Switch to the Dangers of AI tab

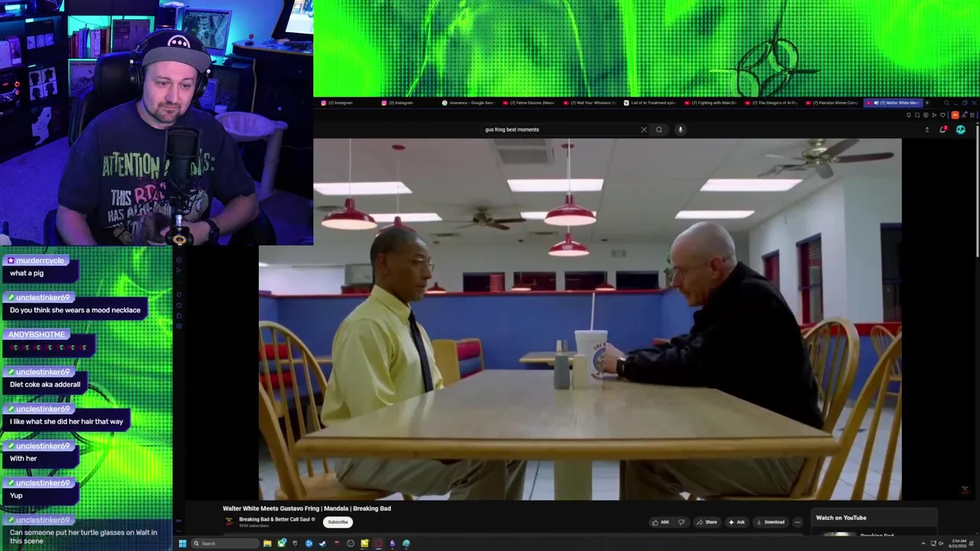point(772,103)
